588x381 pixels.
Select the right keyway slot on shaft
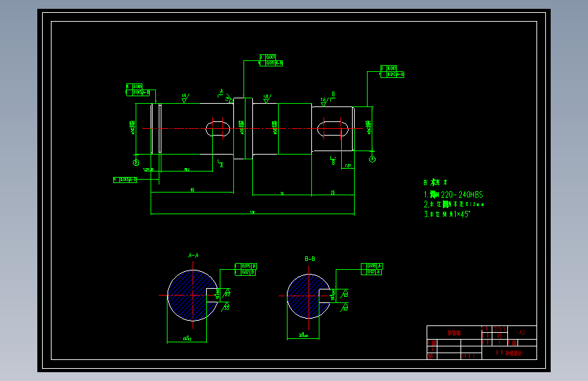pos(333,129)
